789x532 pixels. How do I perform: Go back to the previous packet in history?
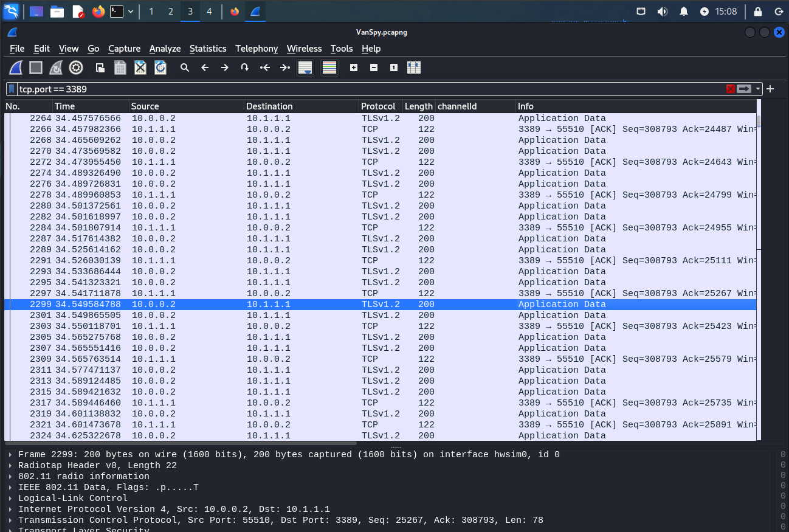[x=205, y=67]
